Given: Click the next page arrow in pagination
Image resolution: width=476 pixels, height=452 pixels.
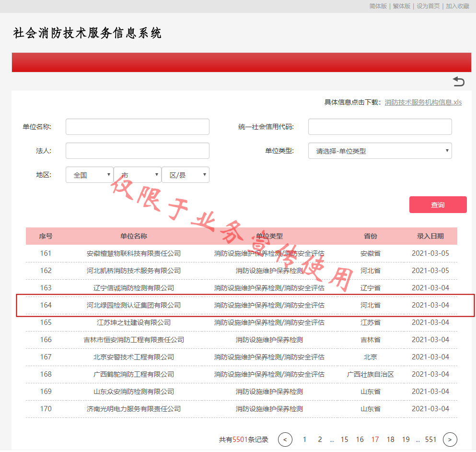Looking at the screenshot, I should (450, 439).
